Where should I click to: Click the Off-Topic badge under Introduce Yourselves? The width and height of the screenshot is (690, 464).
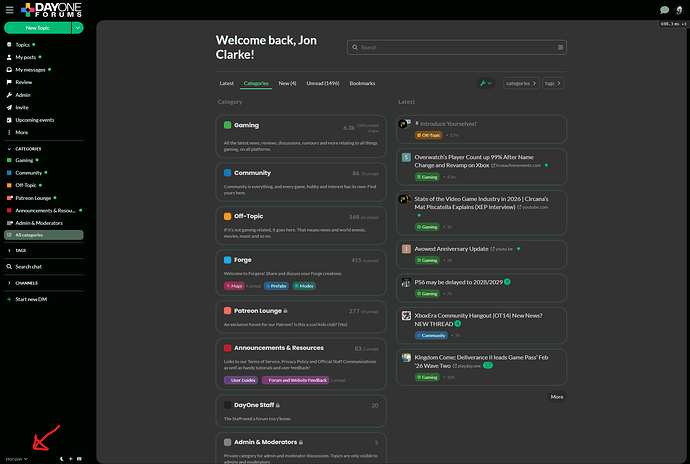tap(428, 135)
